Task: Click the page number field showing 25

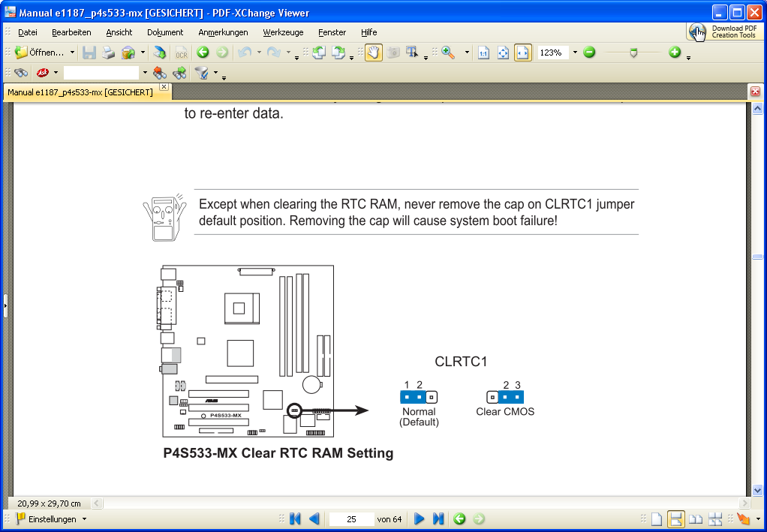Action: (x=351, y=518)
